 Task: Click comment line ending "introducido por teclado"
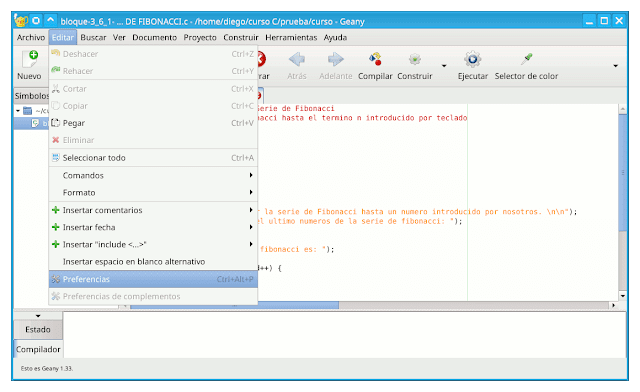(362, 118)
